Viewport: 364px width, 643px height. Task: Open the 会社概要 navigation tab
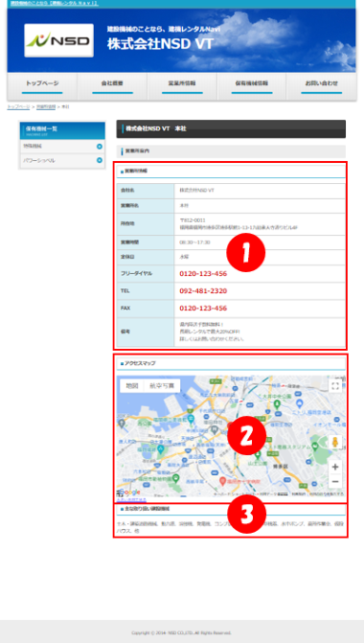click(x=112, y=86)
